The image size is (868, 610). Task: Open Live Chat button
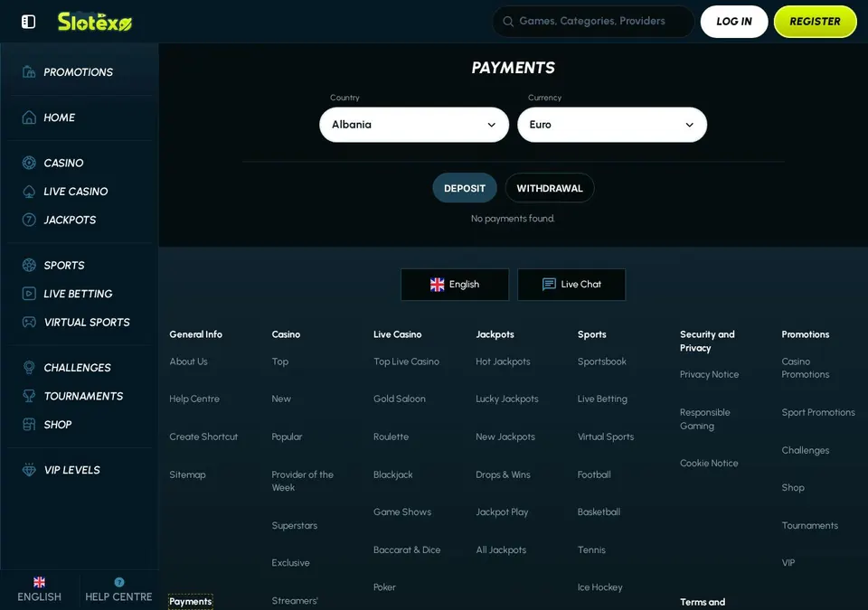pos(571,285)
